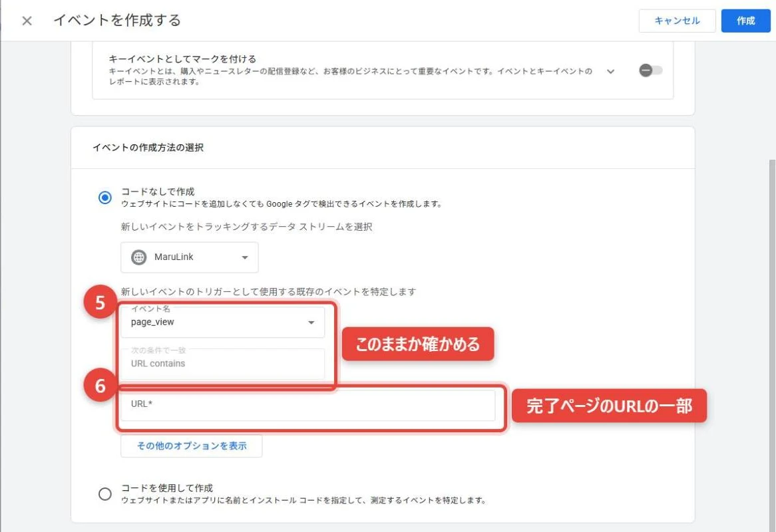Click the globe icon beside MaruLink
The height and width of the screenshot is (532, 776).
click(x=138, y=257)
